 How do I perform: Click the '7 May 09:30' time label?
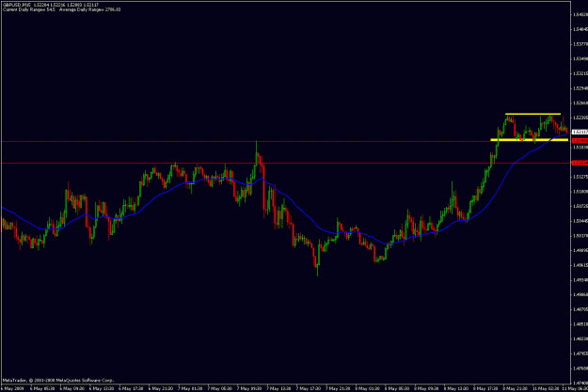(249, 388)
